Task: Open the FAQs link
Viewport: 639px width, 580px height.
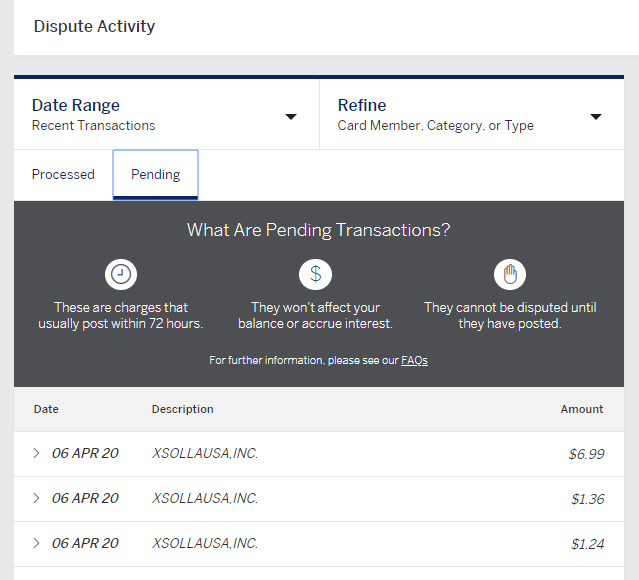Action: [414, 360]
